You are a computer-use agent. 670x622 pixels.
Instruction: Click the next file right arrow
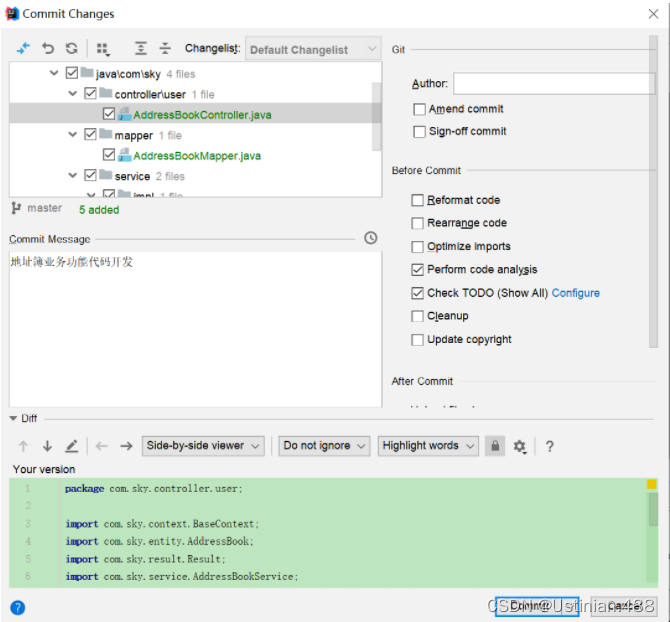point(126,446)
